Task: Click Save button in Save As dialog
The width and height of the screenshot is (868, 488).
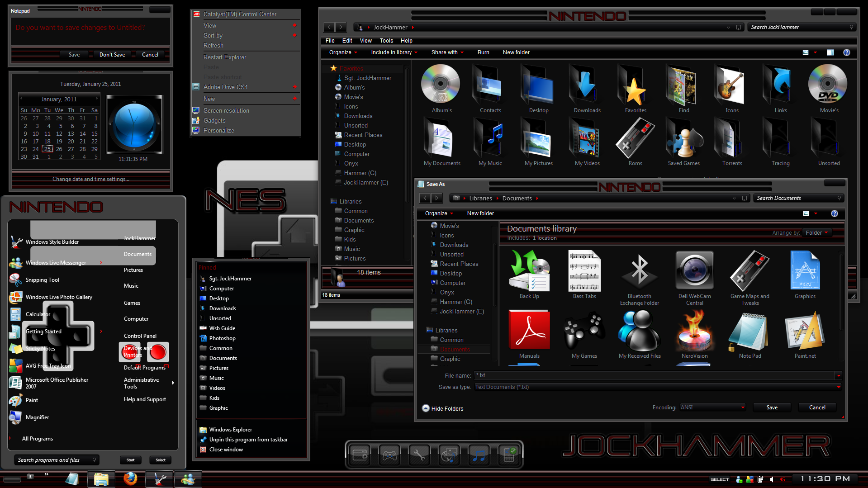Action: 772,407
